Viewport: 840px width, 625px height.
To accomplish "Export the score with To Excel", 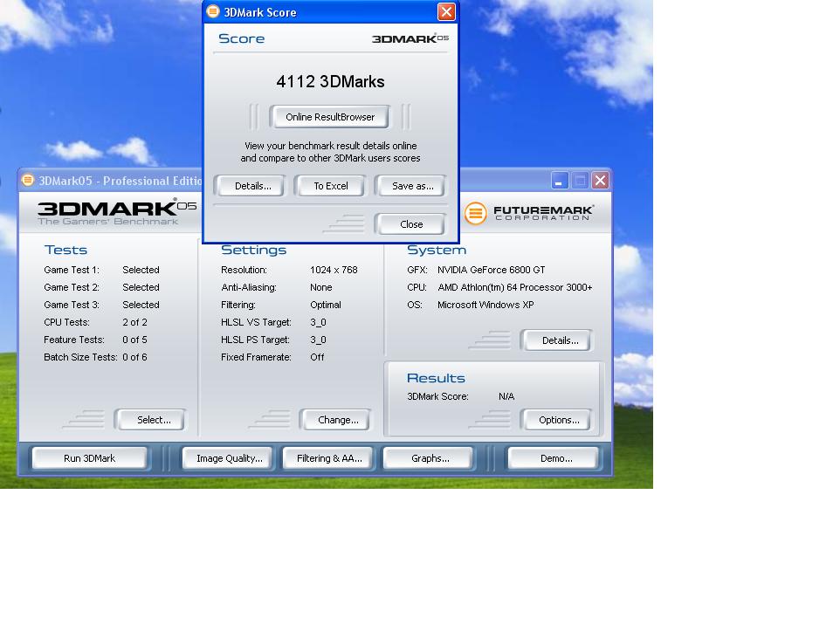I will click(x=330, y=186).
